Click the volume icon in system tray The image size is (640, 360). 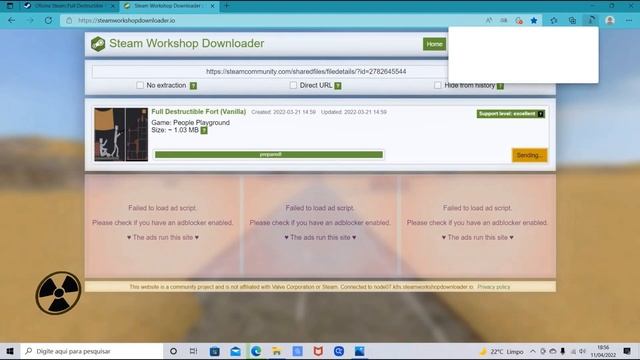coord(582,351)
